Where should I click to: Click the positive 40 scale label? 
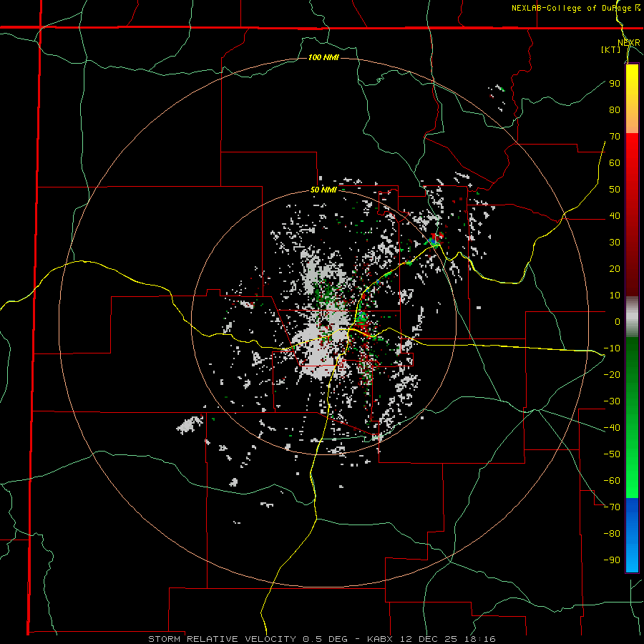615,215
